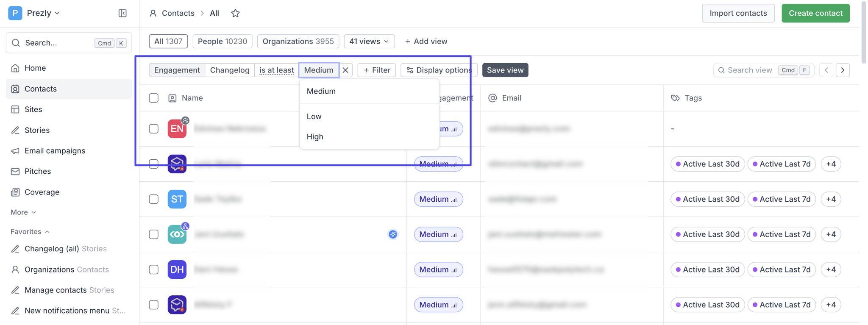Viewport: 868px width, 325px height.
Task: Click Import contacts button
Action: pyautogui.click(x=738, y=13)
